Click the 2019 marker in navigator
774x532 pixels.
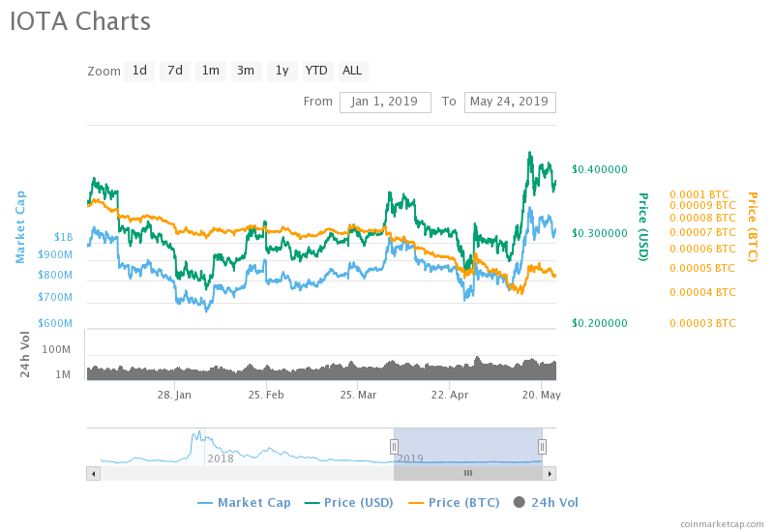point(410,458)
